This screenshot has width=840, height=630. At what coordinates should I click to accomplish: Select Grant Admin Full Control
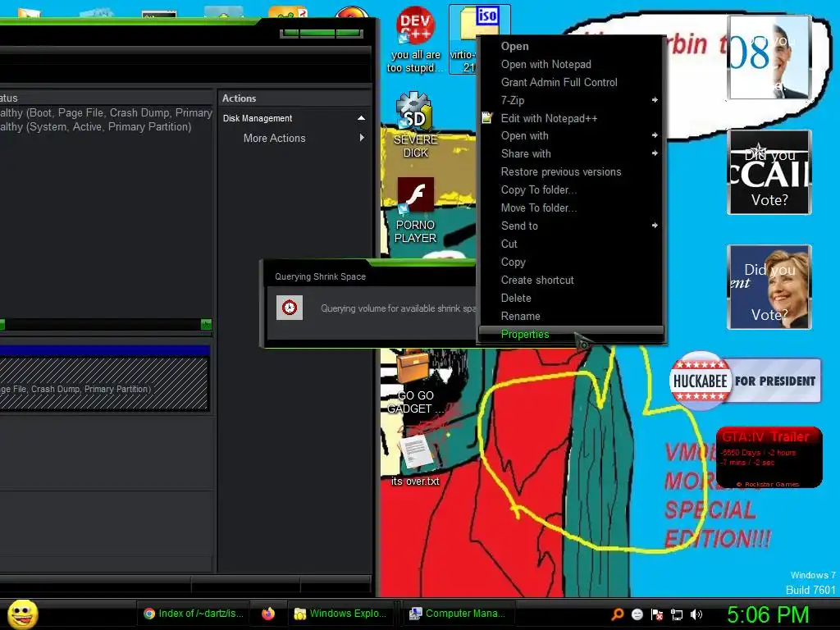pos(571,82)
